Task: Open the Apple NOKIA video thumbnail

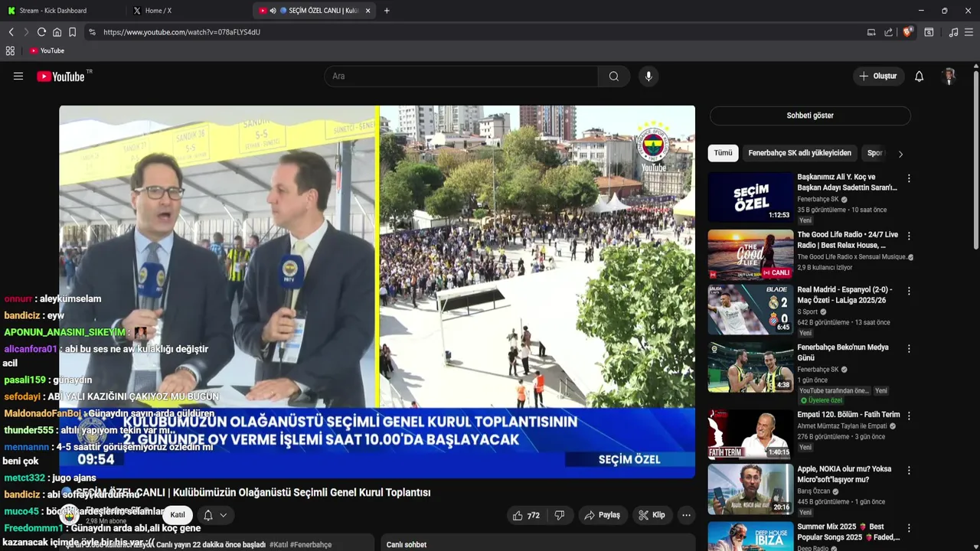Action: pyautogui.click(x=750, y=489)
